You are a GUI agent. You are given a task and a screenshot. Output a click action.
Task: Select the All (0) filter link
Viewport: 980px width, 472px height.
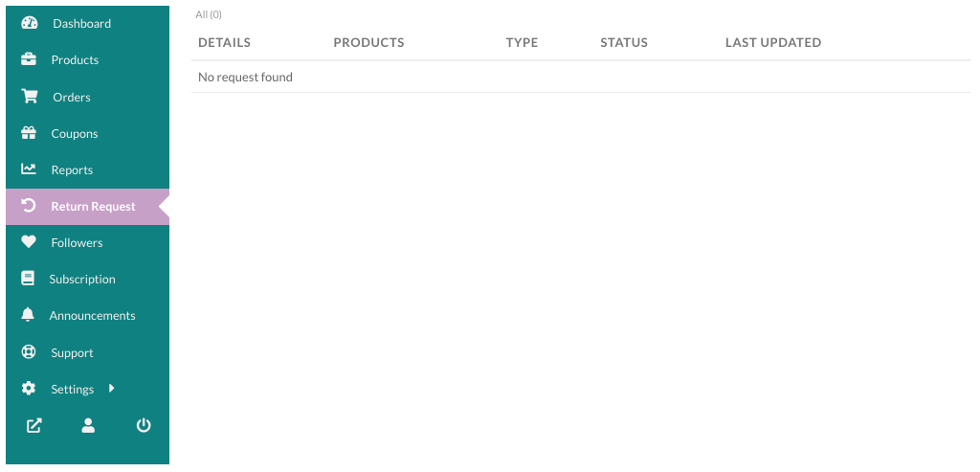click(x=209, y=14)
